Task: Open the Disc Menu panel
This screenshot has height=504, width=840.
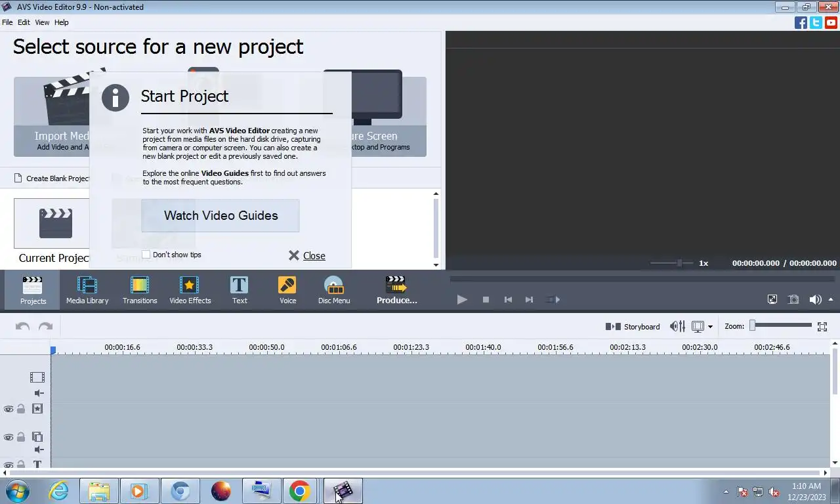Action: click(x=334, y=290)
